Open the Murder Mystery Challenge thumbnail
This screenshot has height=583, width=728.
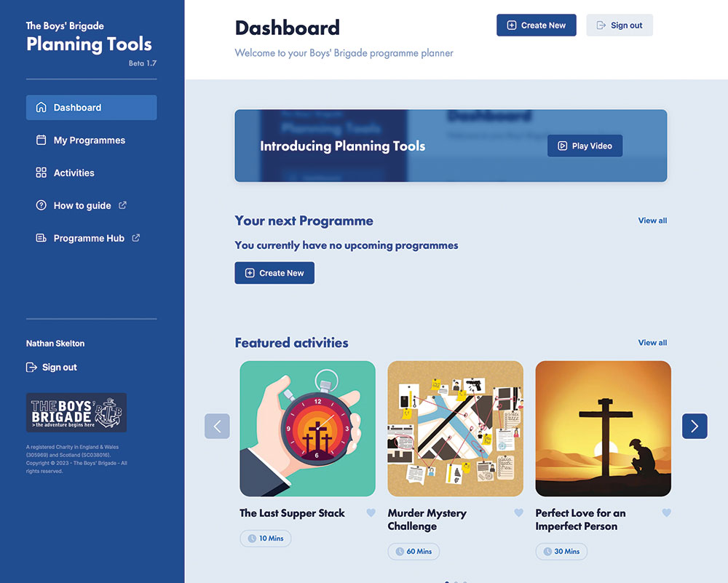tap(456, 429)
